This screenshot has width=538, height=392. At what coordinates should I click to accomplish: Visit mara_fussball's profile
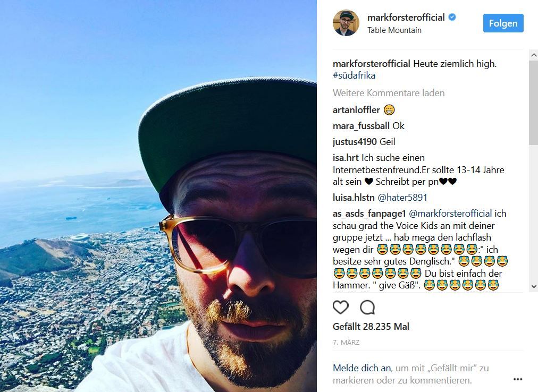pyautogui.click(x=361, y=126)
